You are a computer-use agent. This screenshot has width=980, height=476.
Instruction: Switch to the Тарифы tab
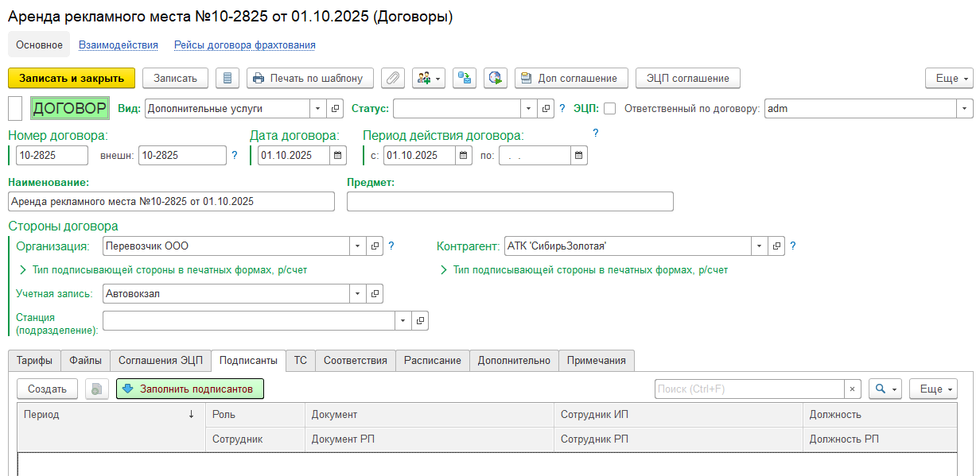[34, 361]
